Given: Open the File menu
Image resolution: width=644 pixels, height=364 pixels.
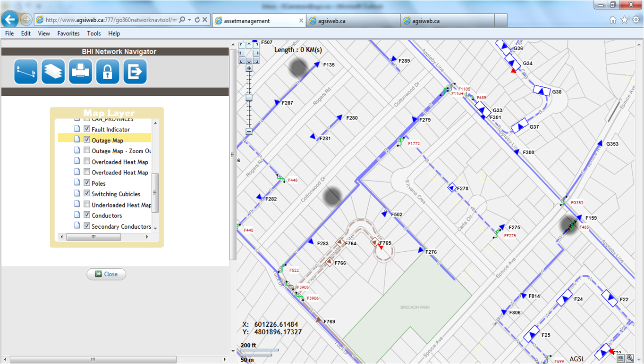Looking at the screenshot, I should coord(9,33).
